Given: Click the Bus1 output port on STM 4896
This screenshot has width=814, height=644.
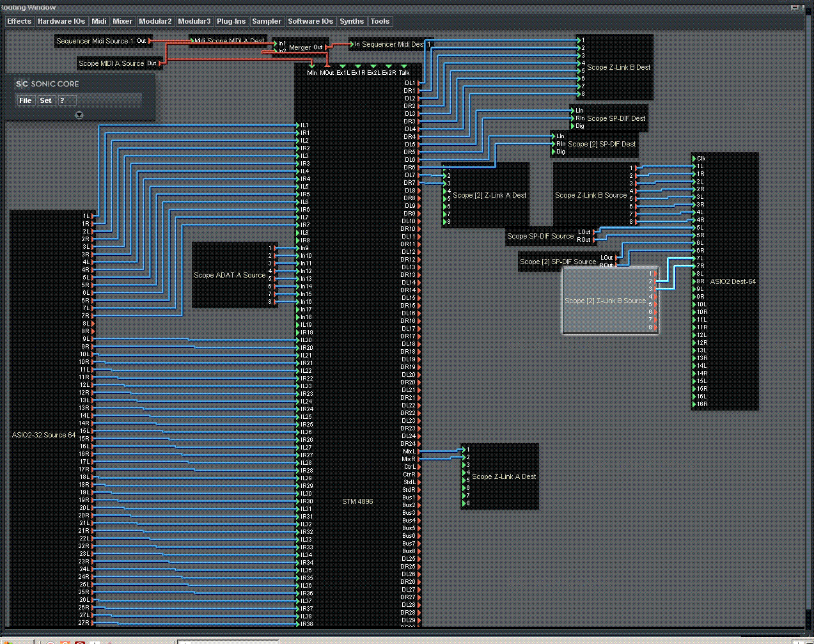Looking at the screenshot, I should 419,498.
